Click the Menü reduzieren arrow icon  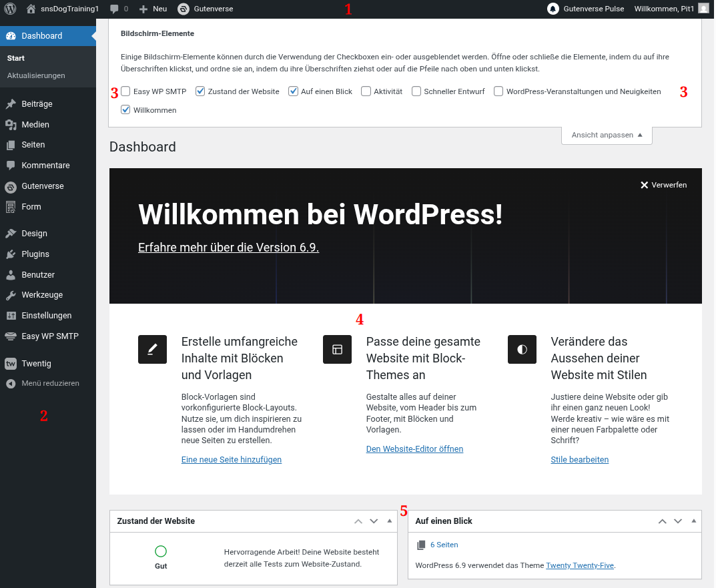click(11, 384)
